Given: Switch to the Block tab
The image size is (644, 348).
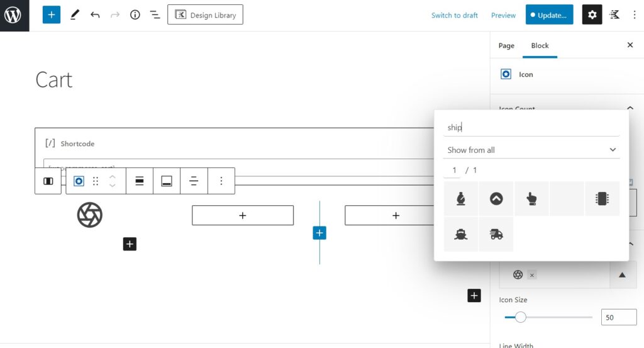Looking at the screenshot, I should point(540,45).
